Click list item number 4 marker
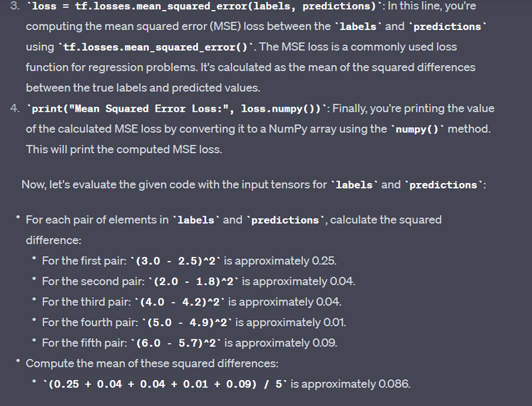 15,108
